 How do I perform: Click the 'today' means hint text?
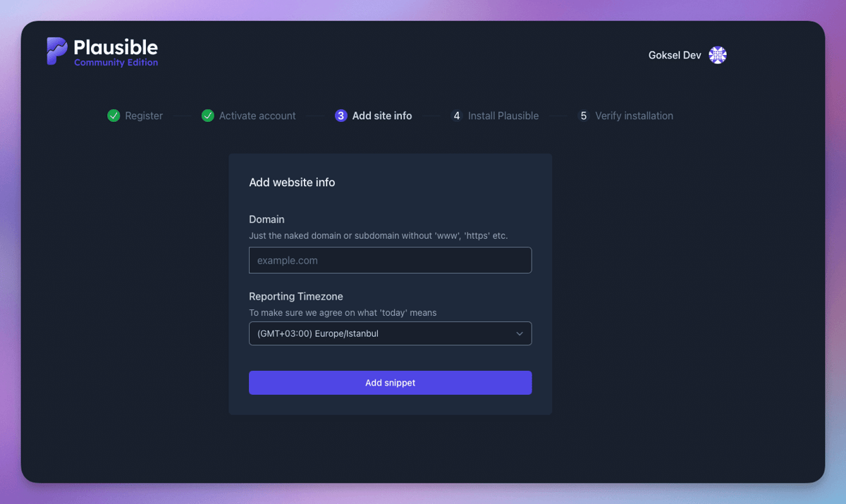(x=343, y=313)
